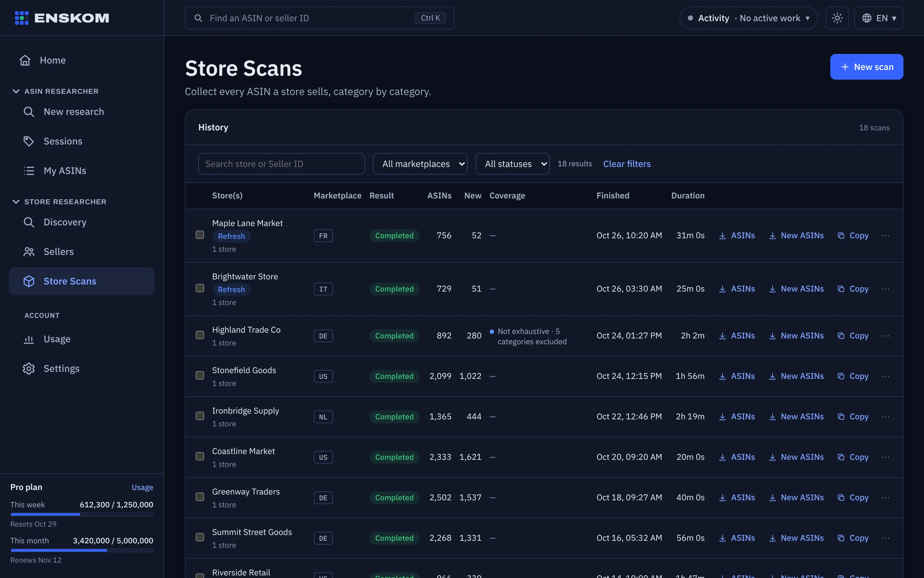
Task: Download ASINs for Maple Lane Market
Action: pyautogui.click(x=737, y=235)
